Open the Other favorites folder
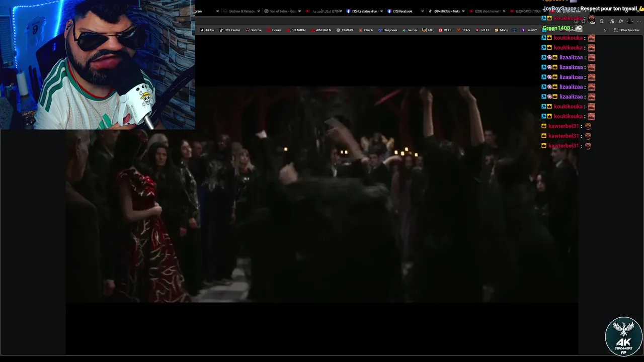The width and height of the screenshot is (644, 362). [x=626, y=30]
